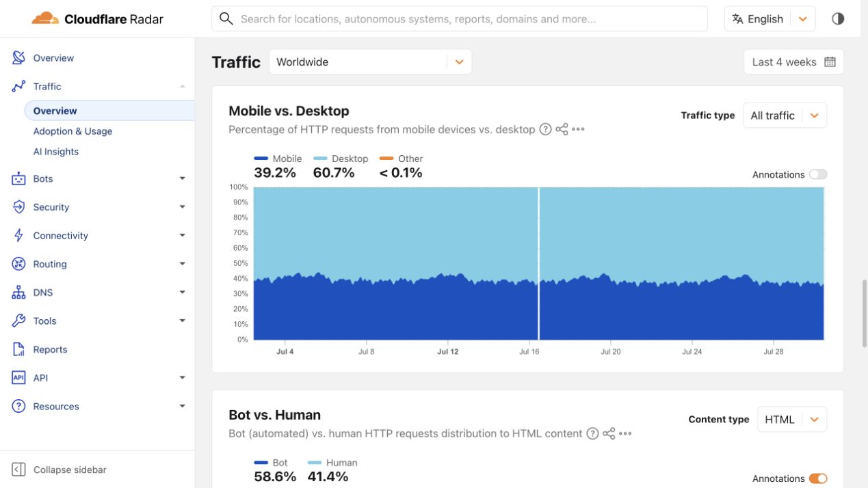Click the DNS network icon

click(x=18, y=293)
